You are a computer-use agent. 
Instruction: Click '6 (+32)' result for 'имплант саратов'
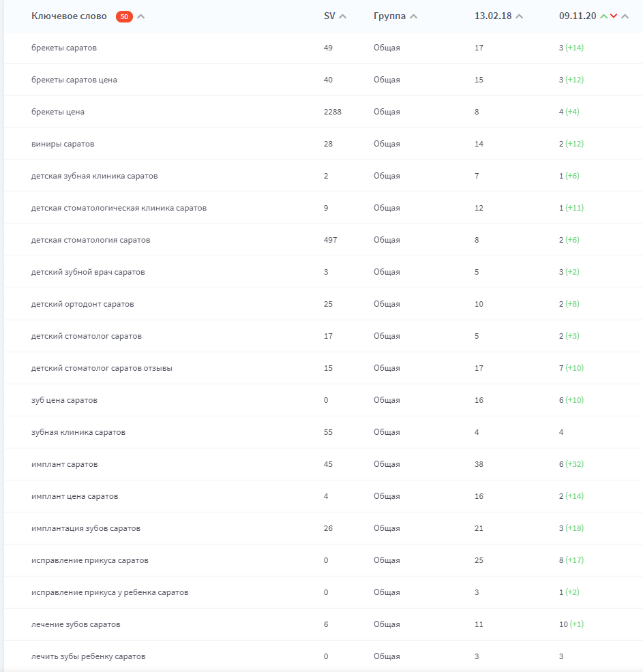[x=571, y=464]
